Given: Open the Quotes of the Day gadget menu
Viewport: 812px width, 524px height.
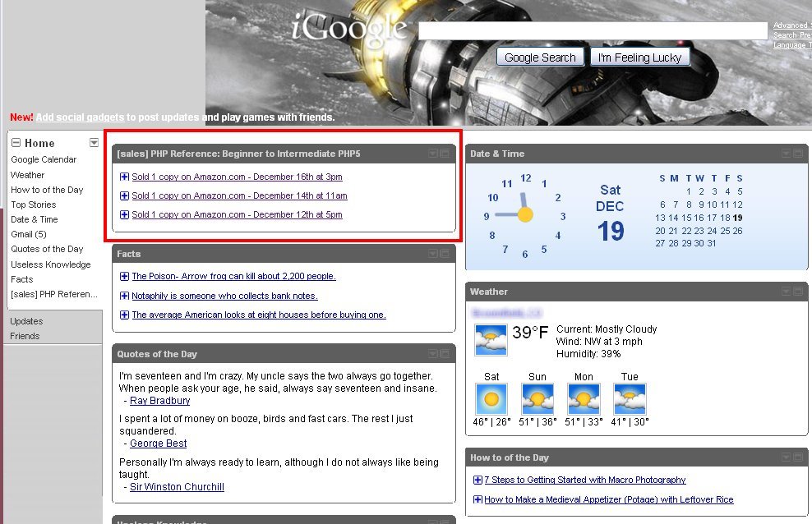Looking at the screenshot, I should coord(433,354).
